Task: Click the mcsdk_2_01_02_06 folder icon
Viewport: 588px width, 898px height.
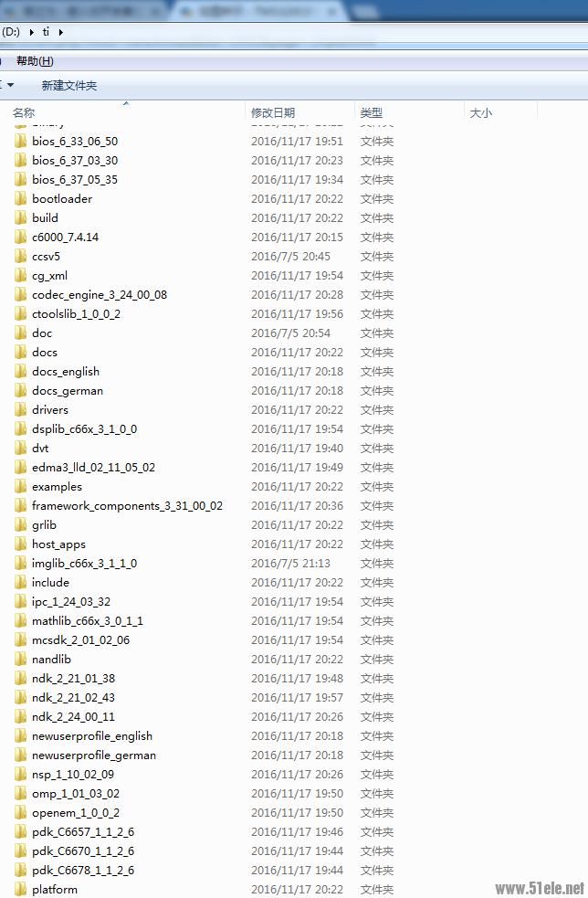Action: pyautogui.click(x=21, y=639)
